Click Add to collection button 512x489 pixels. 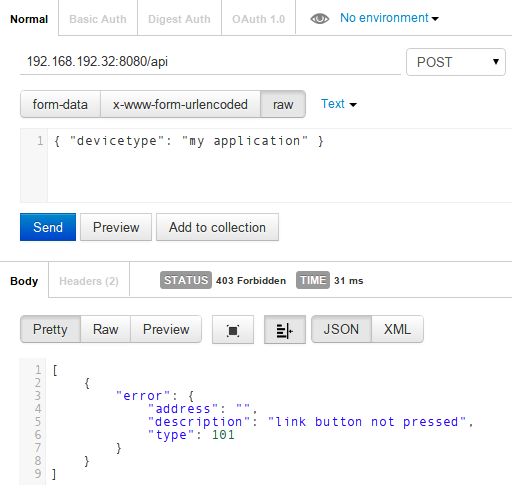(x=217, y=227)
